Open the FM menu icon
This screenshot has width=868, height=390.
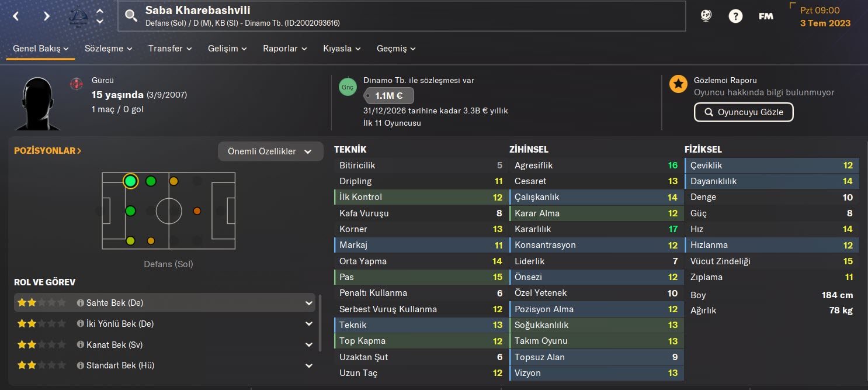tap(766, 16)
